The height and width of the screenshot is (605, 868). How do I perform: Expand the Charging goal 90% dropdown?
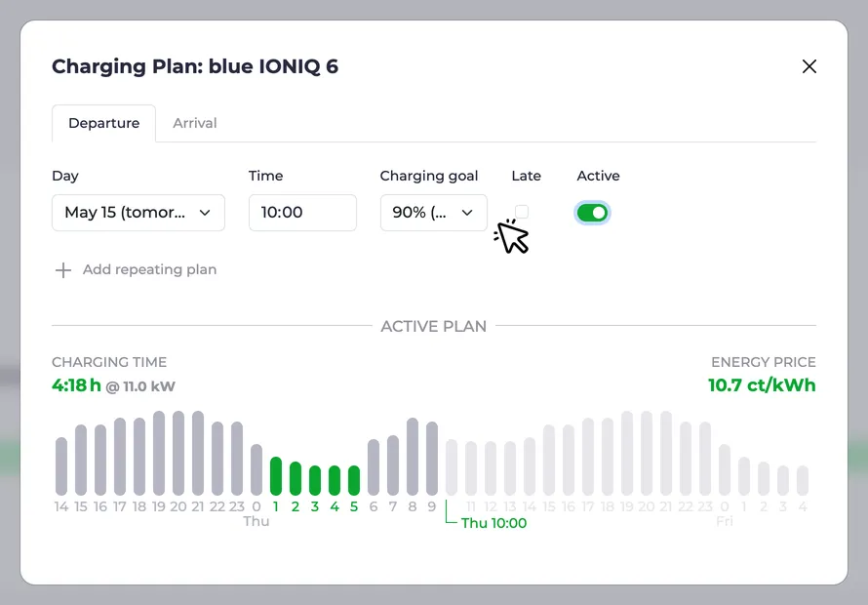433,213
